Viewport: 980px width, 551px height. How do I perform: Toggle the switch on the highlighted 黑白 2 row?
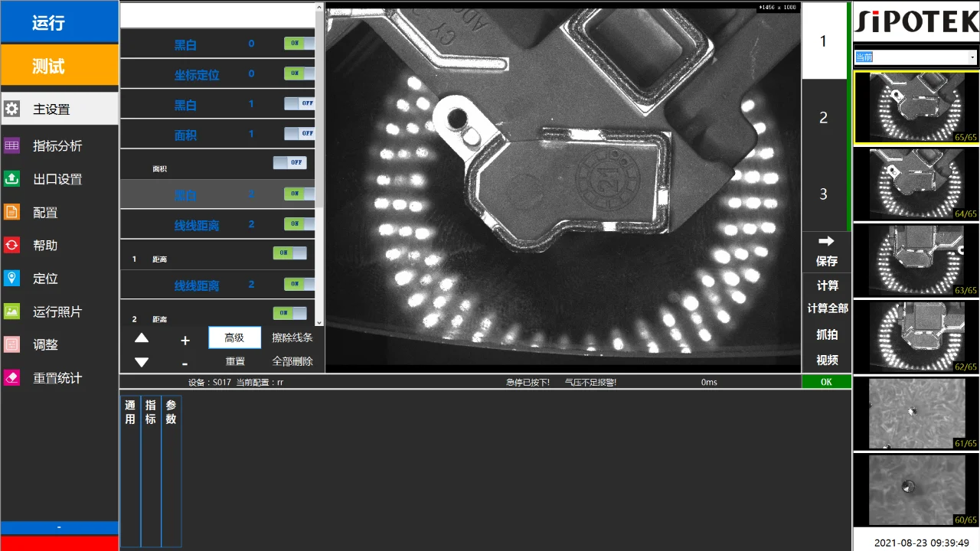click(x=299, y=194)
